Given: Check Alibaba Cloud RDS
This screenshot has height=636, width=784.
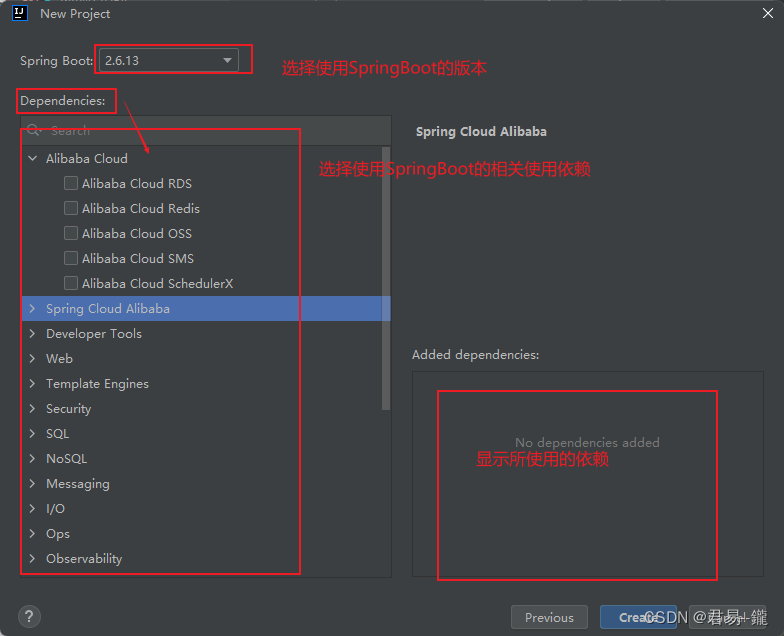Looking at the screenshot, I should coord(71,184).
